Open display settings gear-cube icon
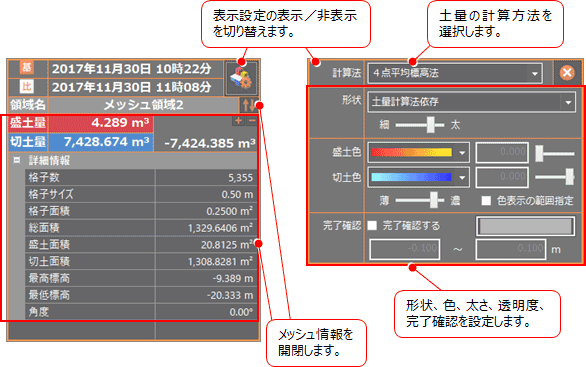 click(x=241, y=78)
